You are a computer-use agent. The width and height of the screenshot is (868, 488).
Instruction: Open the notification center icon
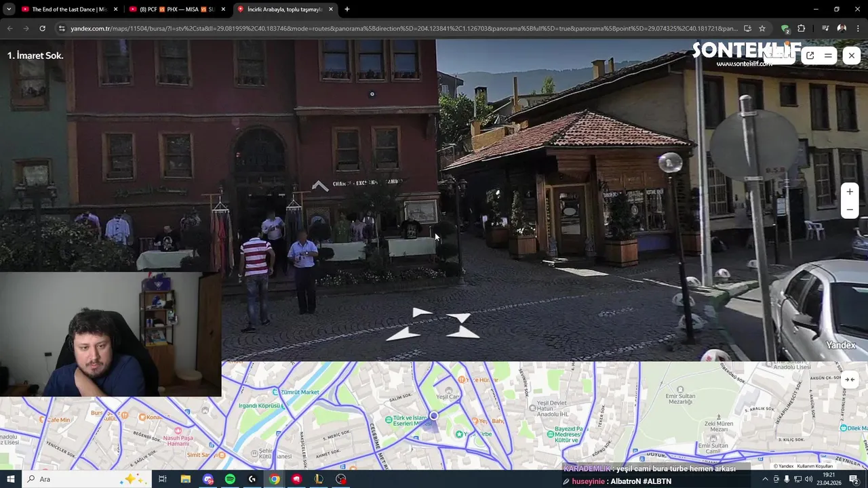coord(854,479)
